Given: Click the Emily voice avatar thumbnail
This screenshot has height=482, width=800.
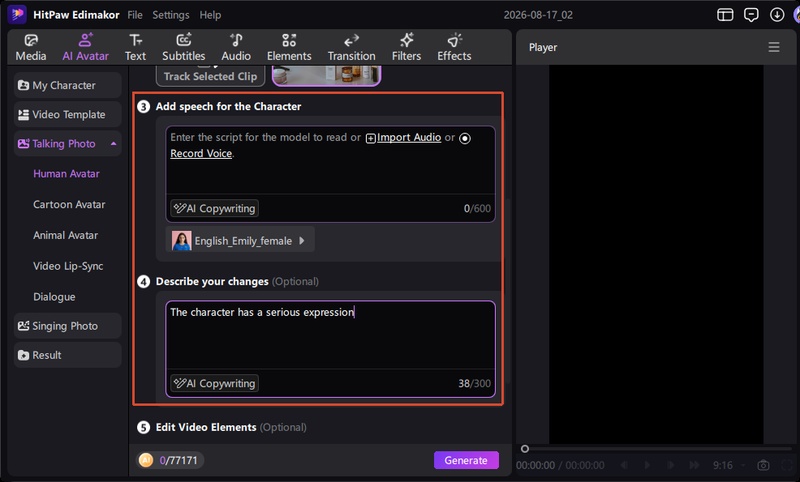Looking at the screenshot, I should (x=181, y=240).
